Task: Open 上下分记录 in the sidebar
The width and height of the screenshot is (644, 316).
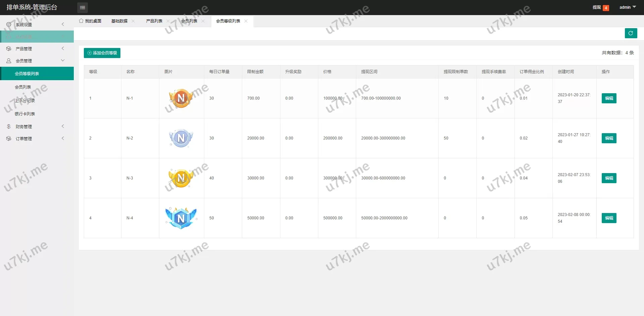Action: pyautogui.click(x=25, y=101)
